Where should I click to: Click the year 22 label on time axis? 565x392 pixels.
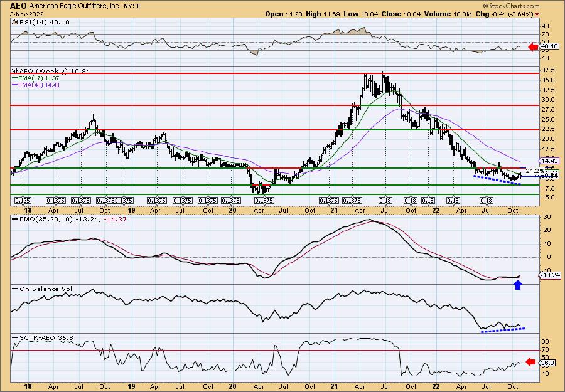(x=436, y=210)
